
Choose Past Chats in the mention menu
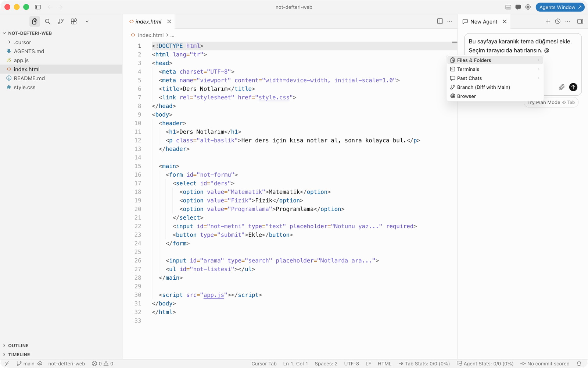tap(495, 78)
